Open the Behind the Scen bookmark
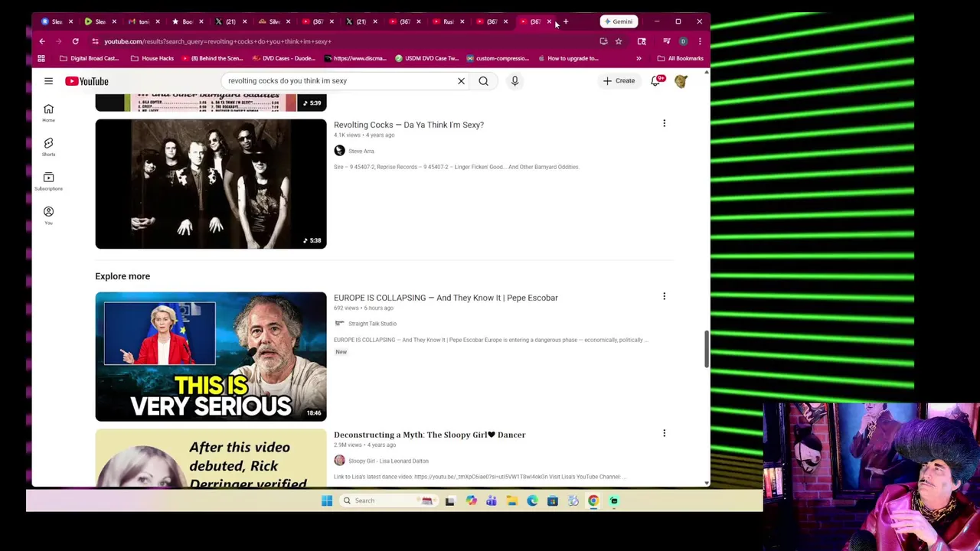Viewport: 980px width, 551px height. 212,58
